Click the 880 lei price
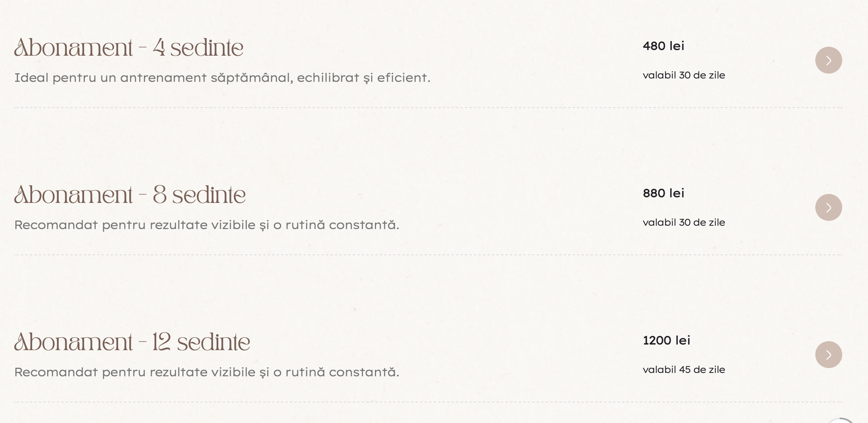 coord(664,193)
